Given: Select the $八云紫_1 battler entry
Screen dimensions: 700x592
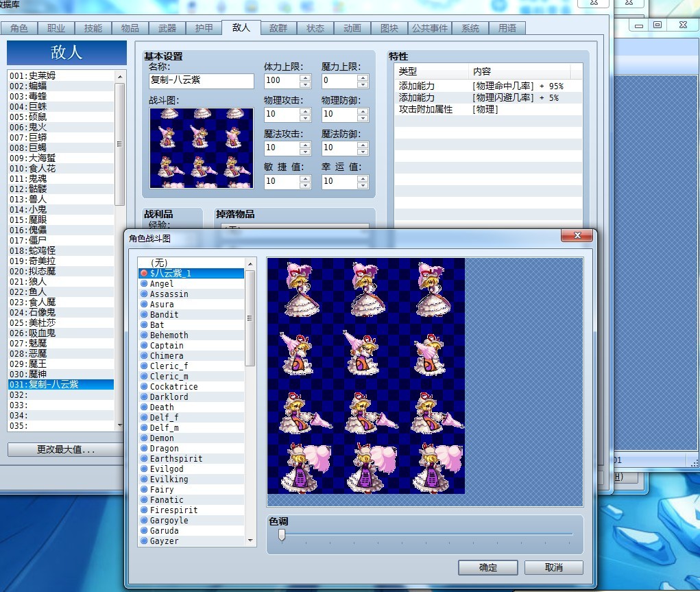Looking at the screenshot, I should [x=191, y=274].
